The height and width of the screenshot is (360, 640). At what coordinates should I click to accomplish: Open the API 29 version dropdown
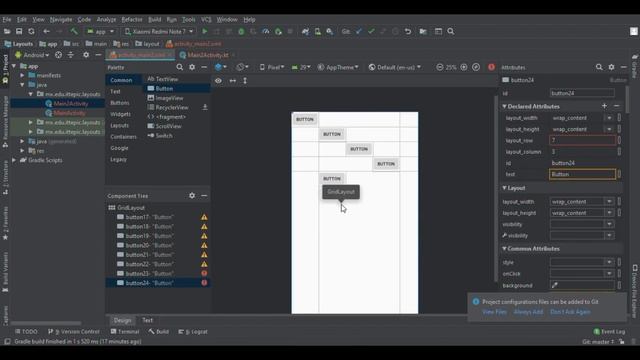[x=301, y=67]
